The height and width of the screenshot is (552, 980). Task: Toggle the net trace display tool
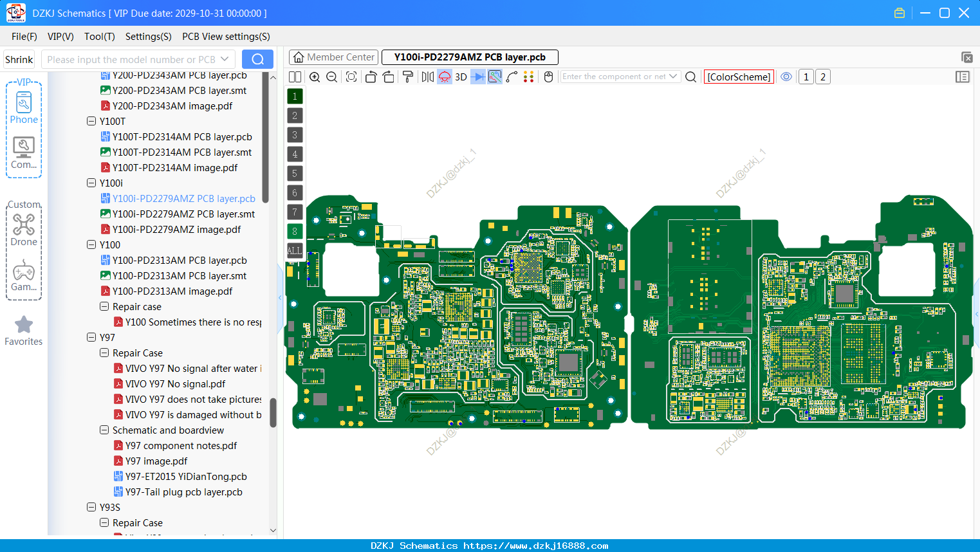pyautogui.click(x=495, y=77)
